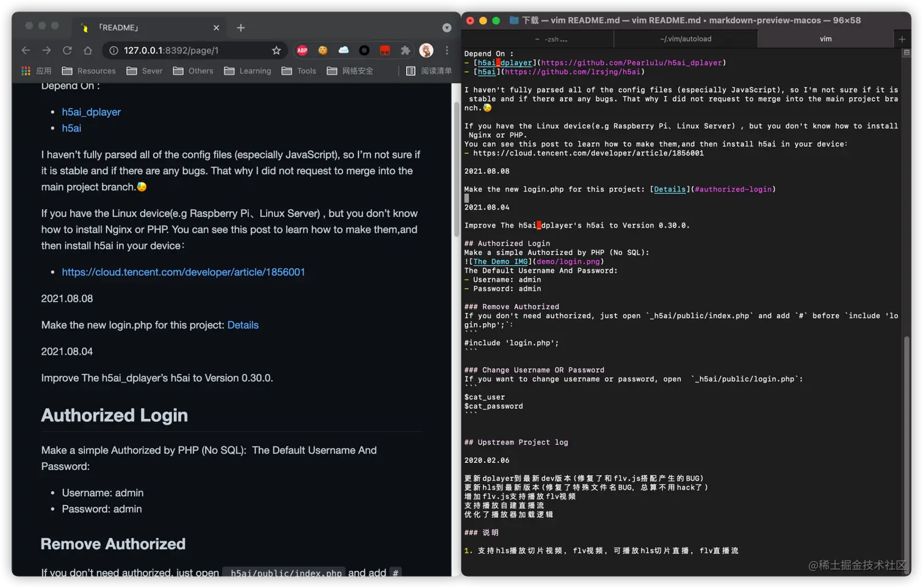Add a new terminal tab
The height and width of the screenshot is (588, 923).
click(902, 39)
